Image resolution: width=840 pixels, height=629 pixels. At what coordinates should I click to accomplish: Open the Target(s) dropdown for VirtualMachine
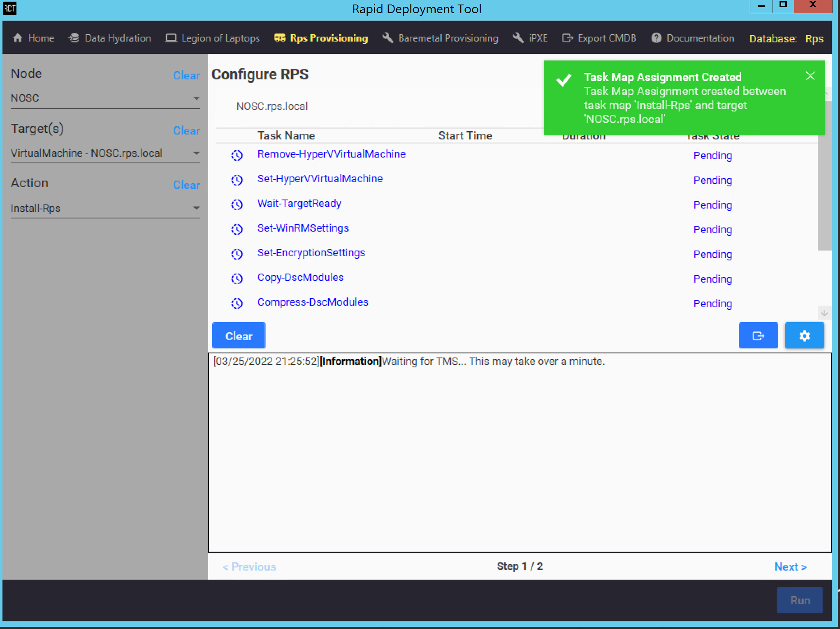click(x=105, y=153)
